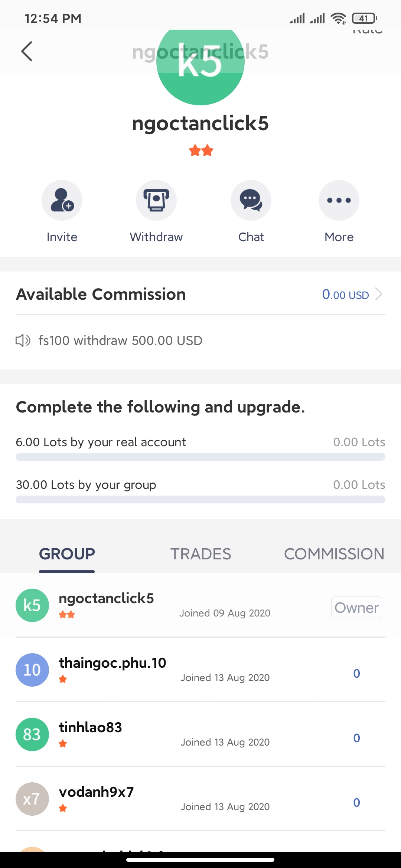
Task: Open member thaingoc.phu.10 entry
Action: 200,670
